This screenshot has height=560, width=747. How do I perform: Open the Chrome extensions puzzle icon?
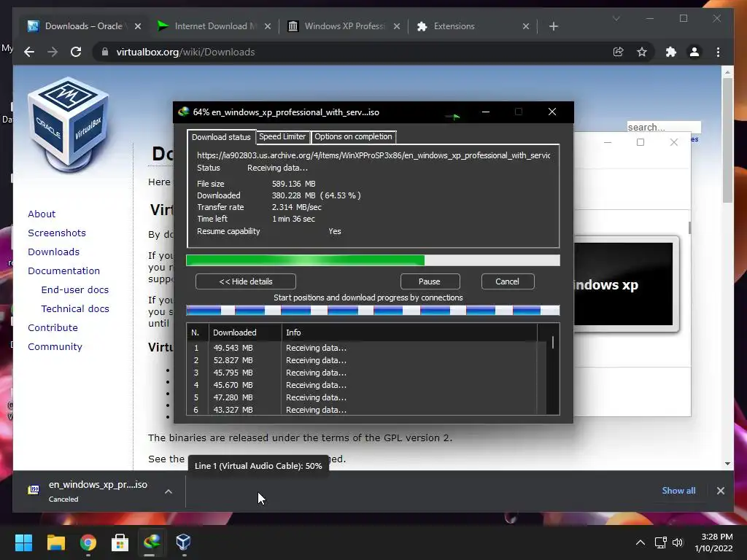(x=671, y=52)
